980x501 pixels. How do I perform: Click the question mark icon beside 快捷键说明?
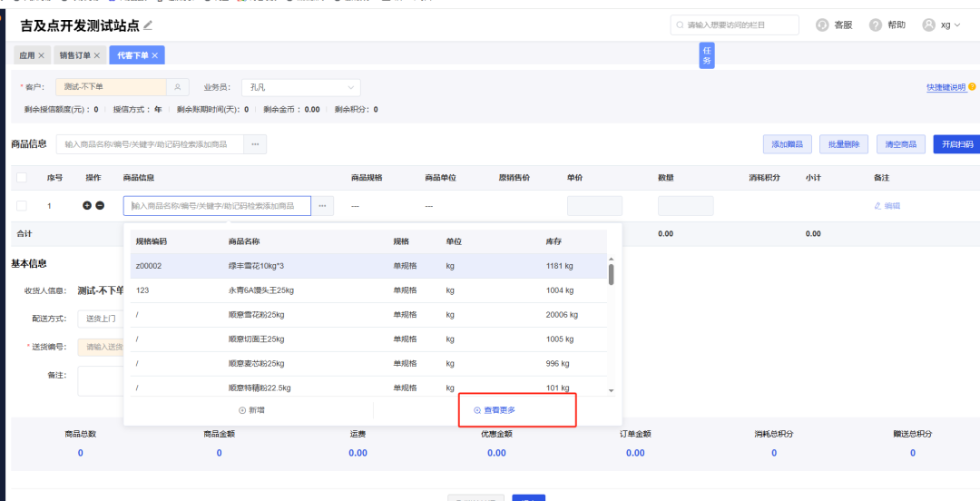coord(972,87)
